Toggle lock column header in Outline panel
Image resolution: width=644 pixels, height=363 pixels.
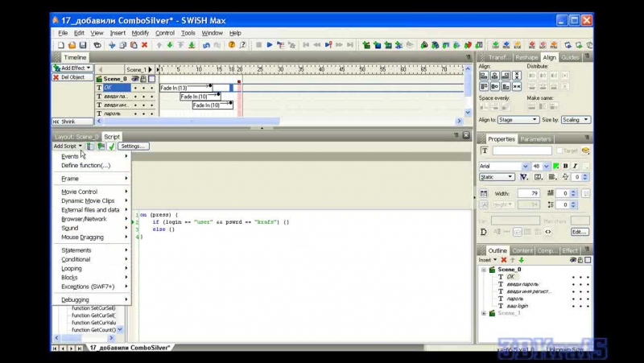(x=580, y=260)
